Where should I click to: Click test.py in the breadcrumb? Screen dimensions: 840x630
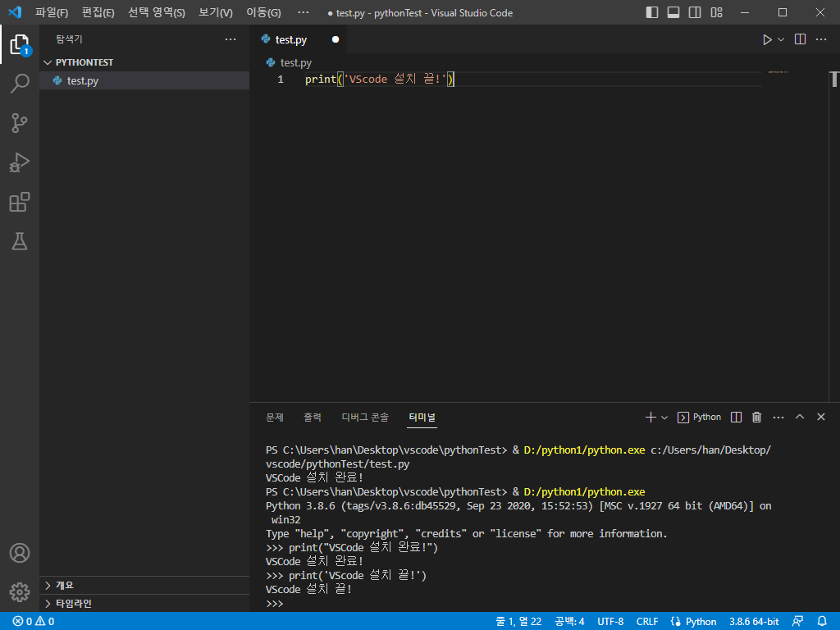[295, 62]
